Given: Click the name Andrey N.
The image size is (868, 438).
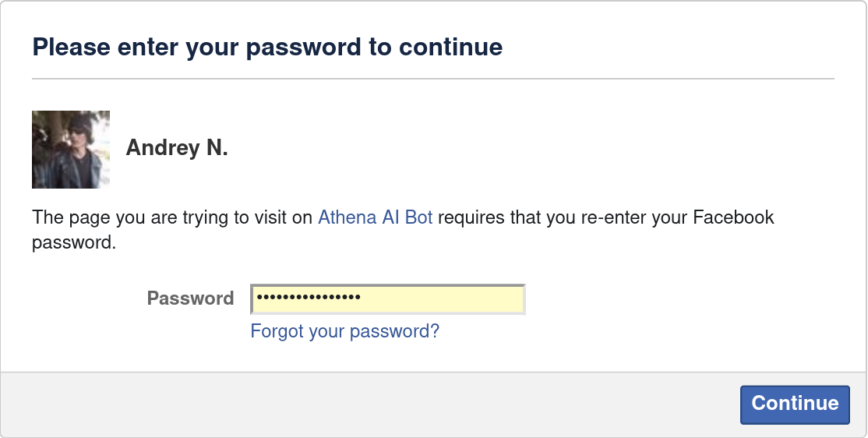Looking at the screenshot, I should [177, 148].
